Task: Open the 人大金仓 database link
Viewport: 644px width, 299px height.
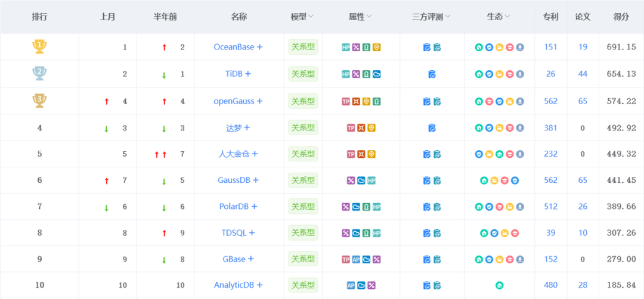Action: [x=234, y=154]
